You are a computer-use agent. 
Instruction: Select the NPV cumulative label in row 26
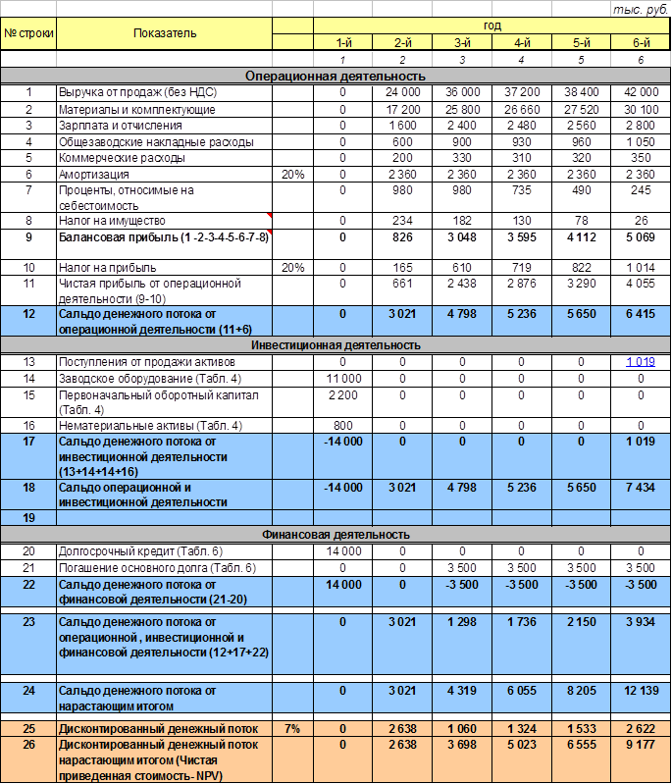point(164,760)
